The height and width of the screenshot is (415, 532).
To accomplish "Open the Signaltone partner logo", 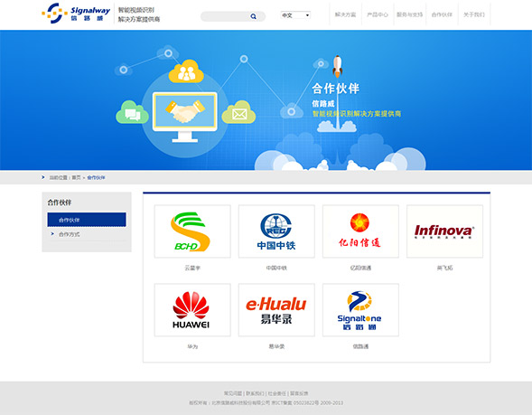I will [x=360, y=310].
